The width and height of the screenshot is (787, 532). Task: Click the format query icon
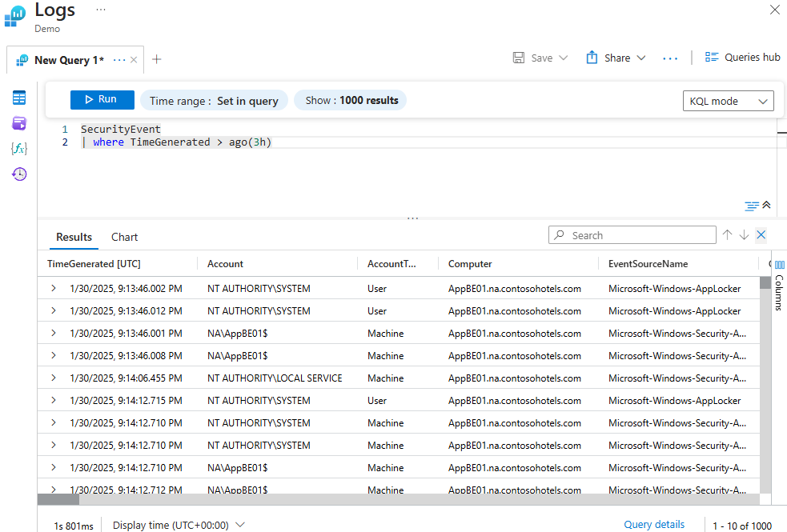(x=751, y=206)
